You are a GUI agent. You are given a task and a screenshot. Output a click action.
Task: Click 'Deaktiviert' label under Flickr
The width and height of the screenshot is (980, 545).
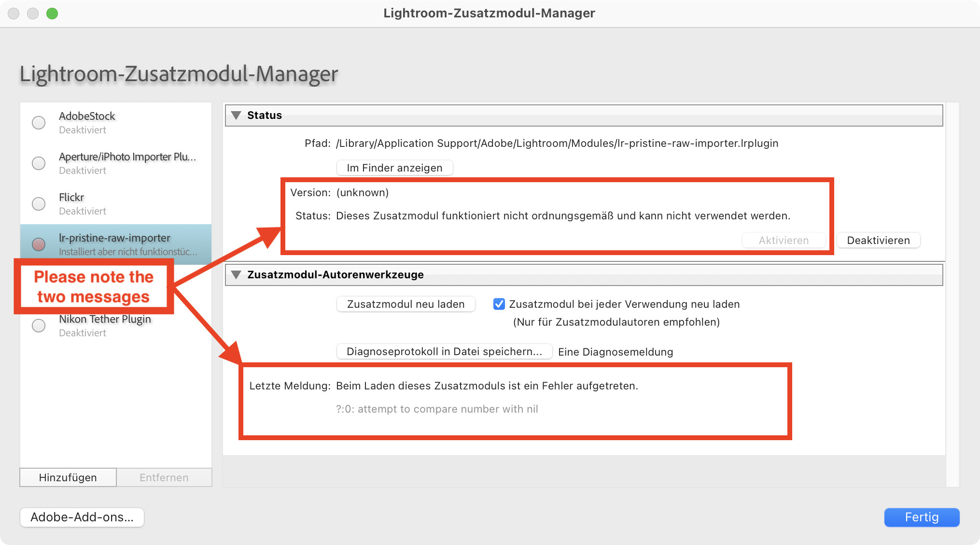pos(83,211)
